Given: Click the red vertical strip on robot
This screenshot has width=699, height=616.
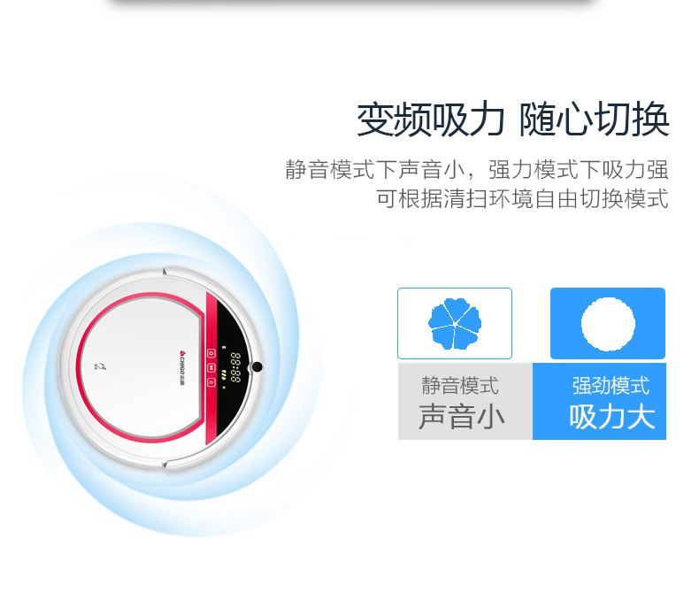Looking at the screenshot, I should point(211,368).
